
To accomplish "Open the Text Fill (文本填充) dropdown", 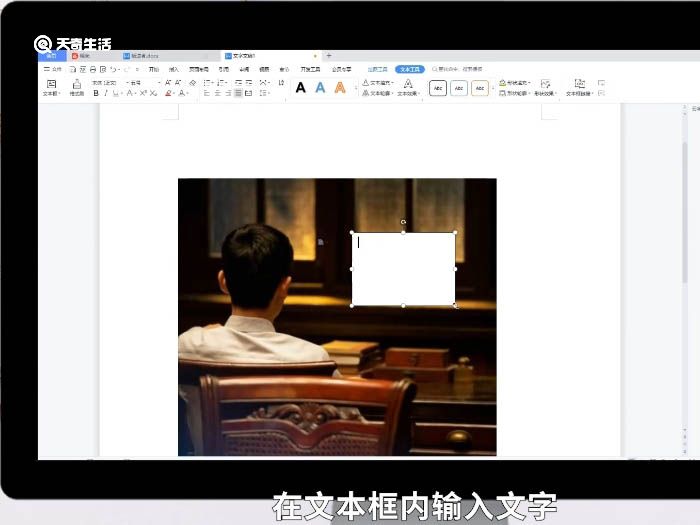I will tap(378, 83).
